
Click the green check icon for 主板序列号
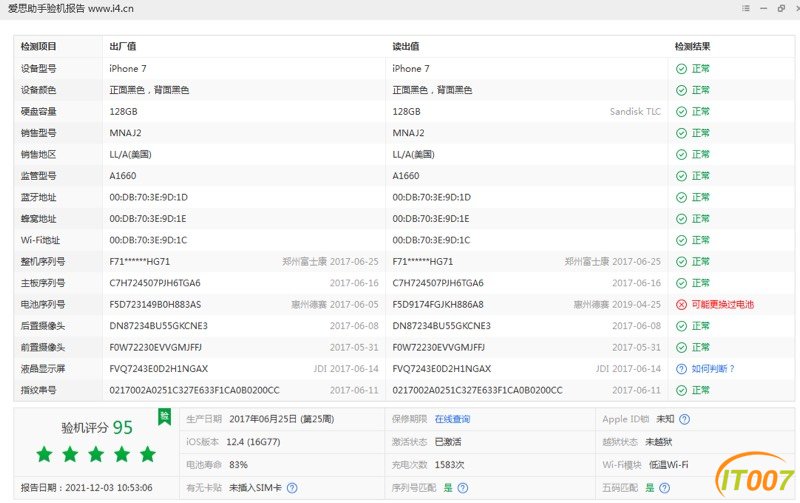pyautogui.click(x=681, y=283)
